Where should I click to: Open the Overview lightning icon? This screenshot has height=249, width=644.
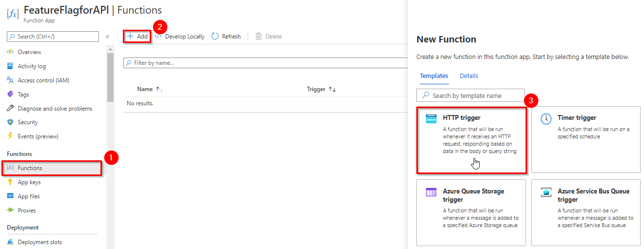pos(10,52)
